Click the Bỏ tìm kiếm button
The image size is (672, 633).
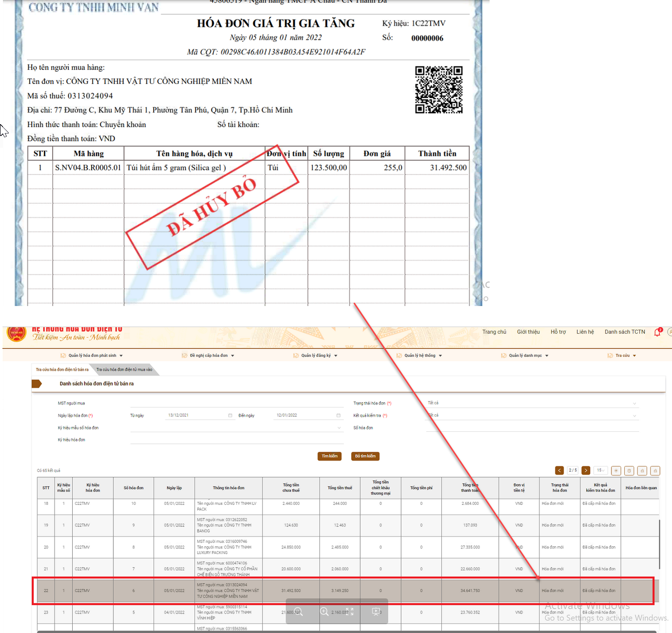(365, 456)
